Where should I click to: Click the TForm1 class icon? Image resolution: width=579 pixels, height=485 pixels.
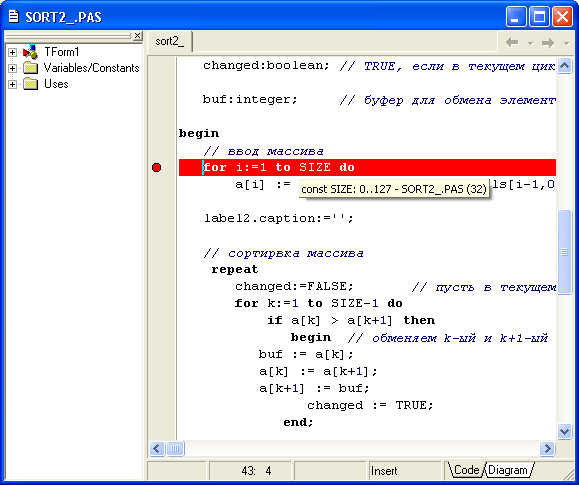coord(31,52)
